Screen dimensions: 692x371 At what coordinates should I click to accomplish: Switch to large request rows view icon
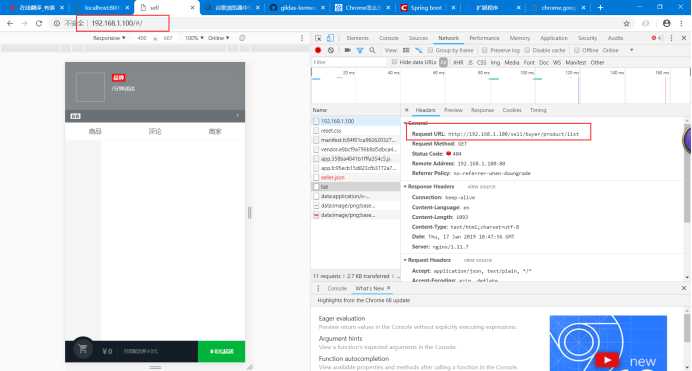tap(406, 50)
